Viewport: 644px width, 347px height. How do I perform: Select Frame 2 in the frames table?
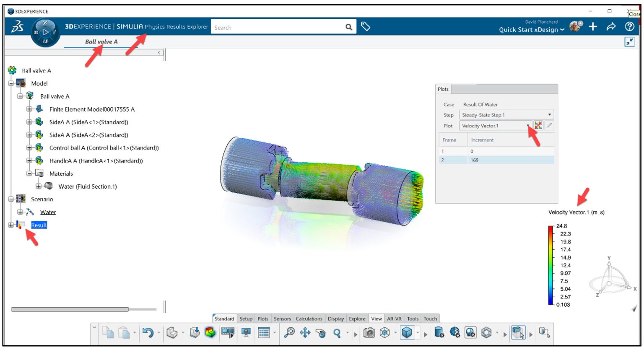pyautogui.click(x=461, y=160)
